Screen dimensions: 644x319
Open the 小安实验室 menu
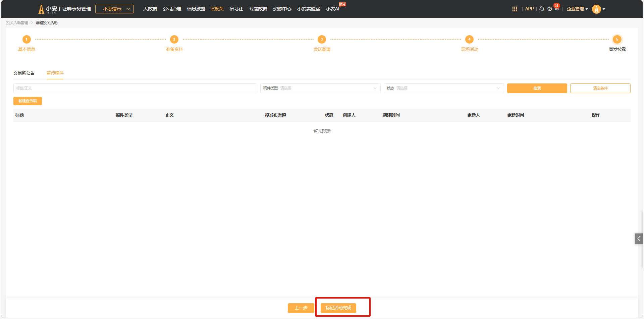point(309,9)
